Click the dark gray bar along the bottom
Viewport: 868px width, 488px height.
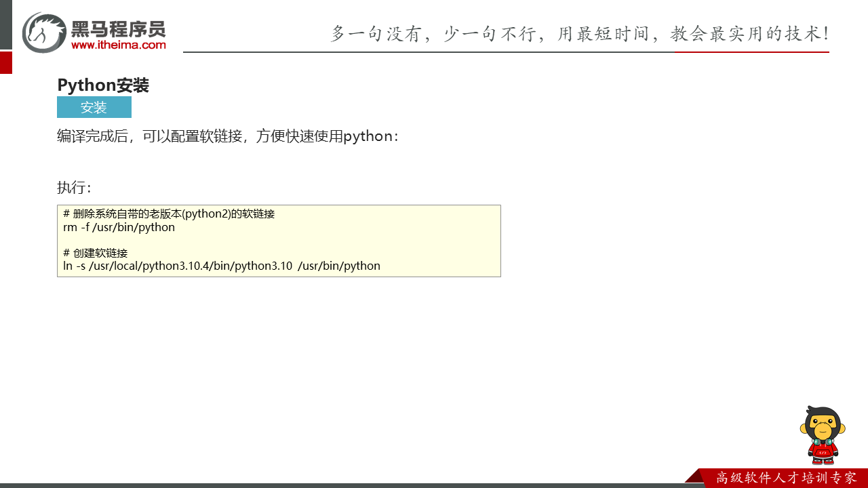point(339,485)
